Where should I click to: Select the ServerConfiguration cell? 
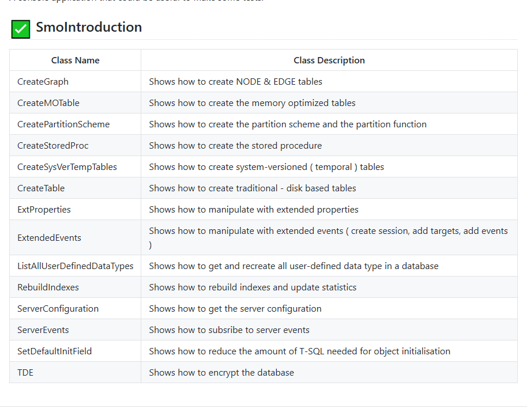pos(76,309)
